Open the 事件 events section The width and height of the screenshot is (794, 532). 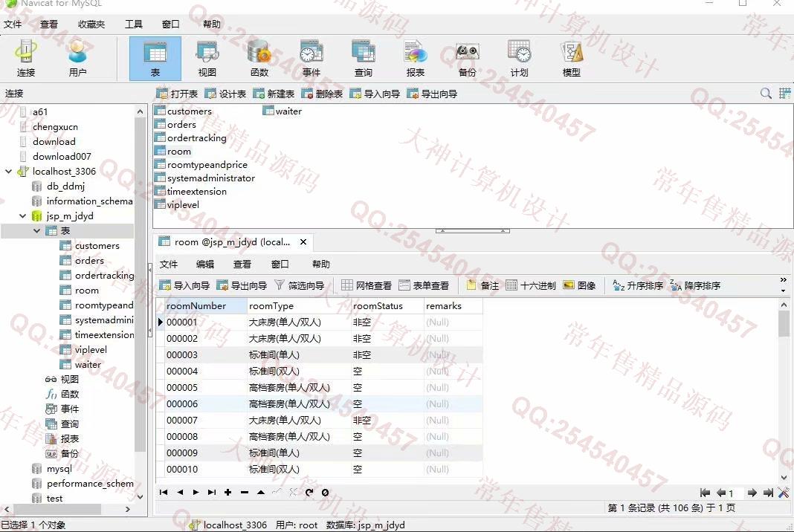pos(312,58)
